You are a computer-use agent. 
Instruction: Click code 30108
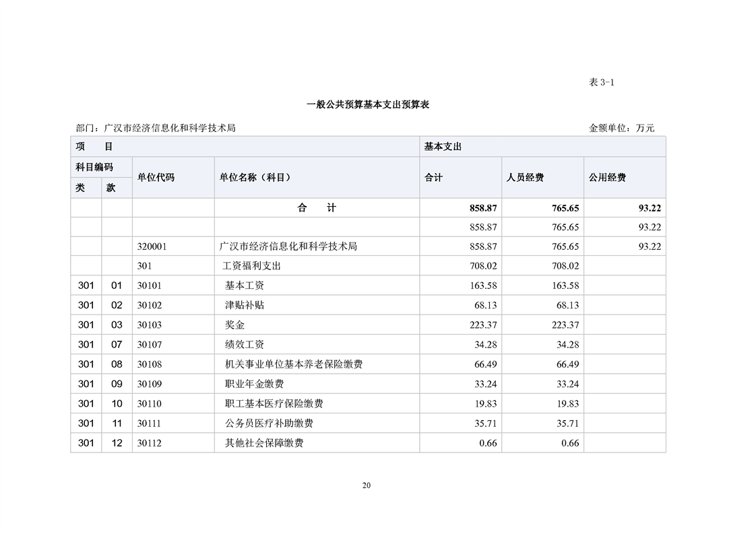click(x=150, y=365)
